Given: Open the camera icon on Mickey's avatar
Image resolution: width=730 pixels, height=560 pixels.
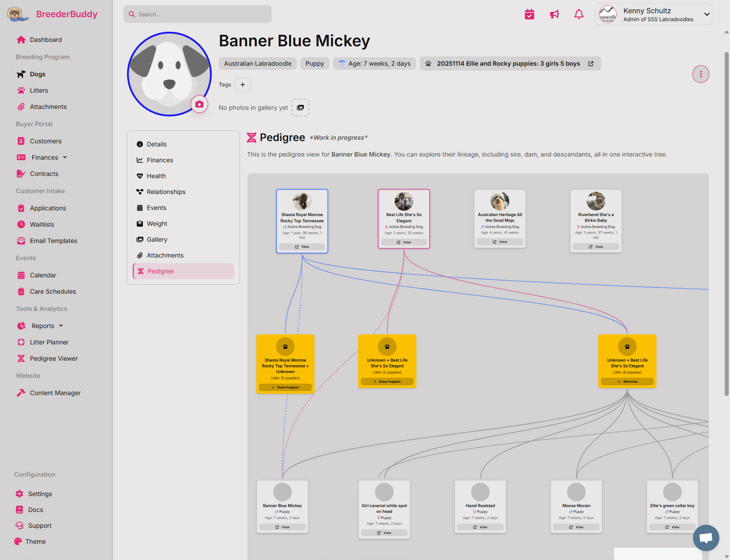Looking at the screenshot, I should pyautogui.click(x=199, y=104).
